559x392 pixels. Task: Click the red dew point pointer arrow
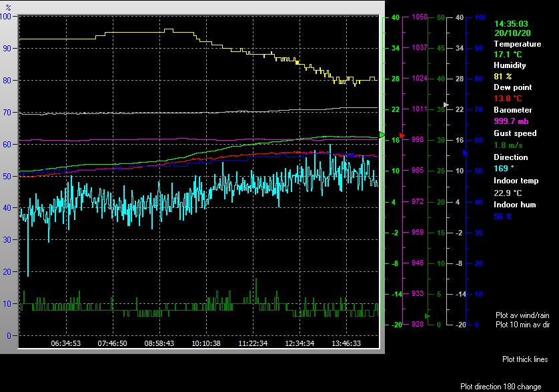tap(402, 135)
